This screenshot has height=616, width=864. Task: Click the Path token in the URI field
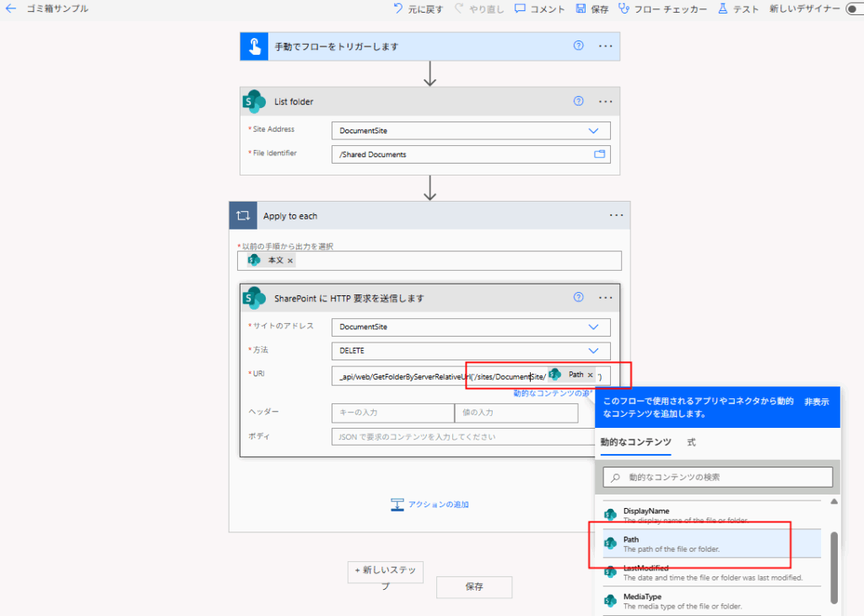click(571, 375)
